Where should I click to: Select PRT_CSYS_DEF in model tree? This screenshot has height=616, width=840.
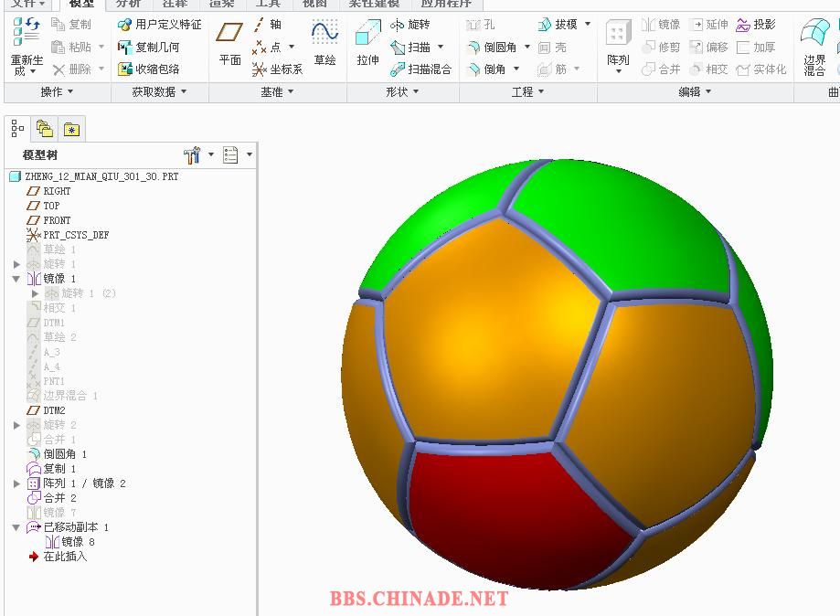tap(68, 235)
